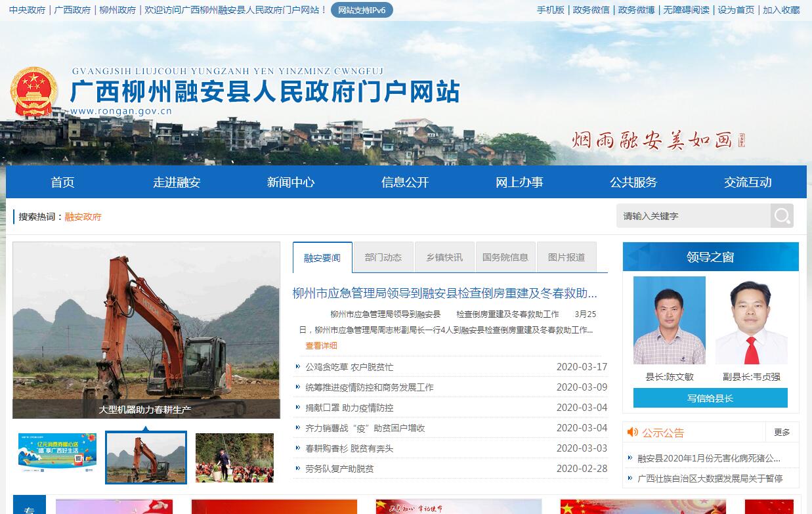Click the 无障碍阅读 accessibility link
812x514 pixels.
[x=686, y=10]
